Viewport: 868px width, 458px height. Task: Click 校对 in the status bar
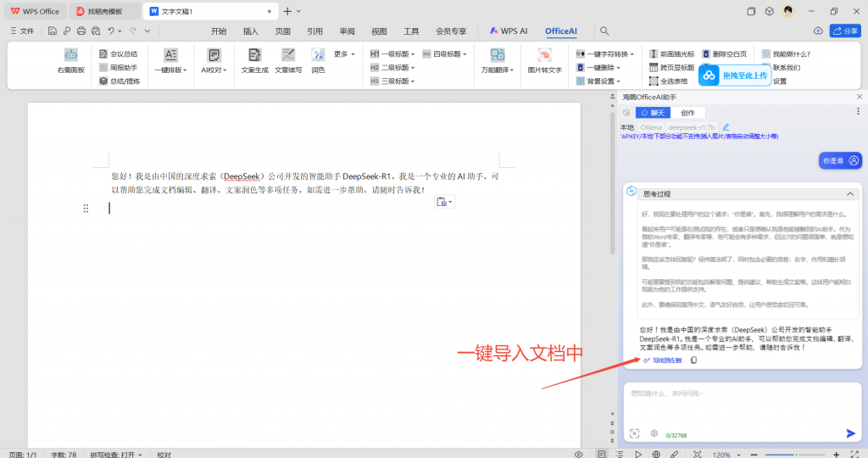(164, 454)
